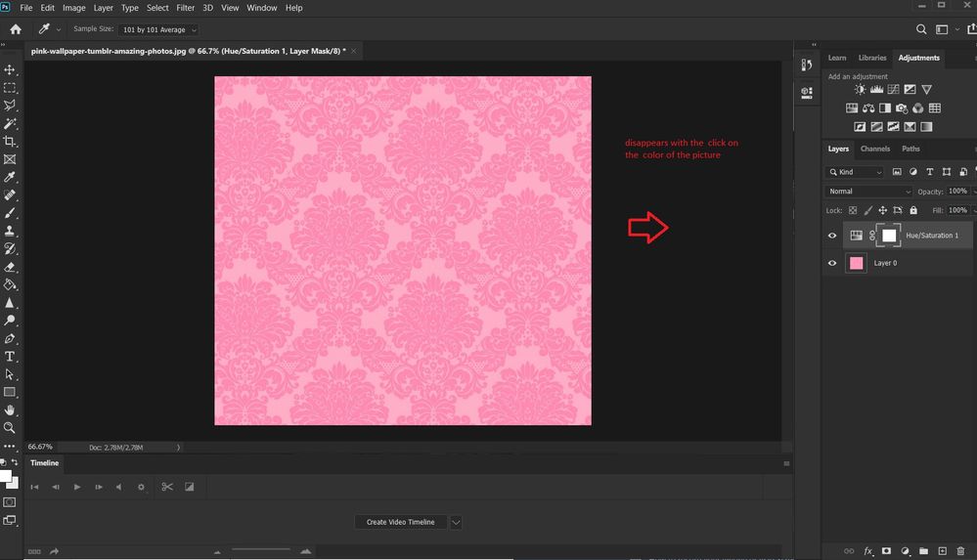This screenshot has width=977, height=560.
Task: Select the Rectangular Marquee tool
Action: pyautogui.click(x=10, y=88)
